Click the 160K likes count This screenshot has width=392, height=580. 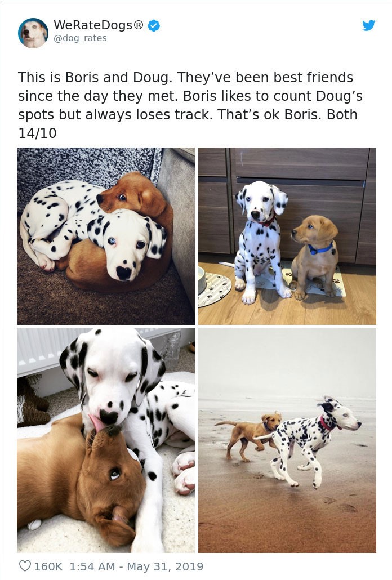(x=48, y=566)
